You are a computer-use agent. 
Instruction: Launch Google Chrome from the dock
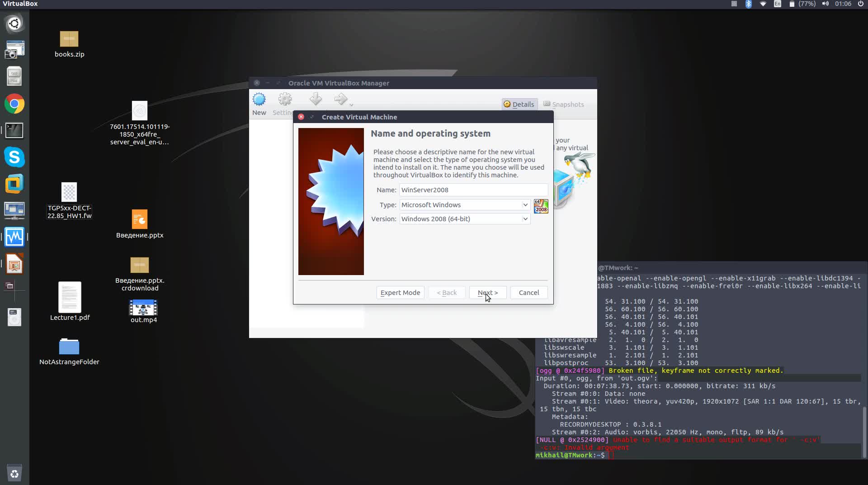pyautogui.click(x=14, y=104)
